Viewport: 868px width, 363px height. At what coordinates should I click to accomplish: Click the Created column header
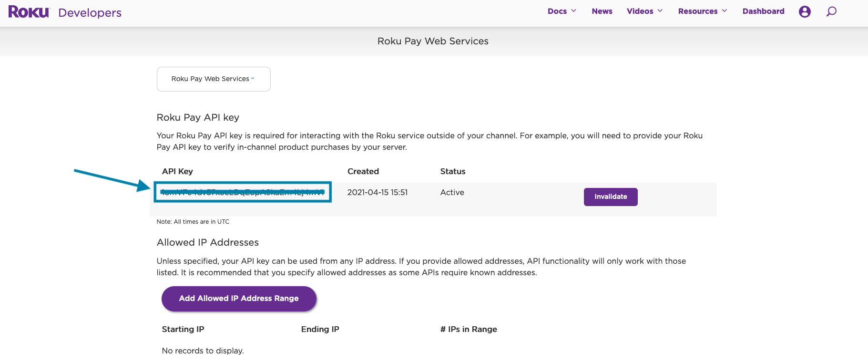point(363,171)
